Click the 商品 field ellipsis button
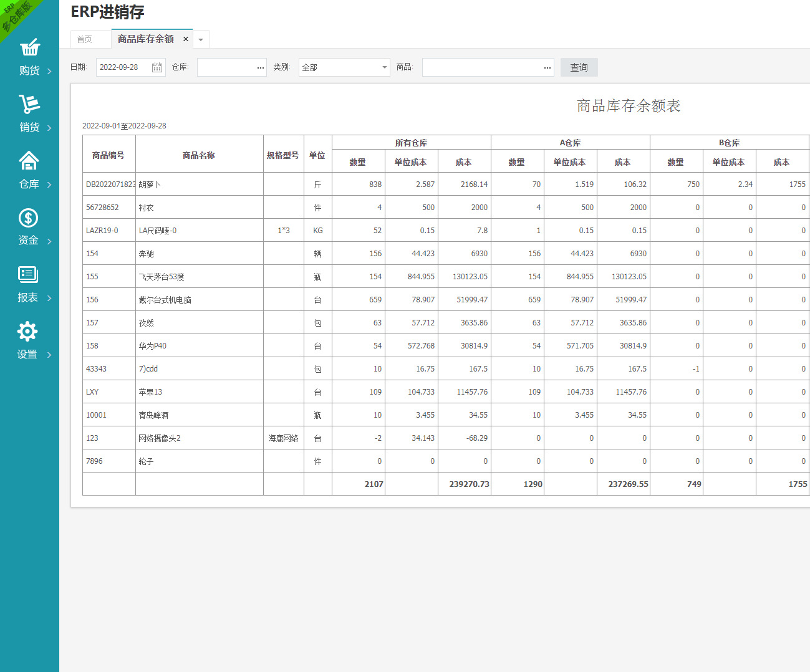Viewport: 810px width, 672px height. point(547,67)
